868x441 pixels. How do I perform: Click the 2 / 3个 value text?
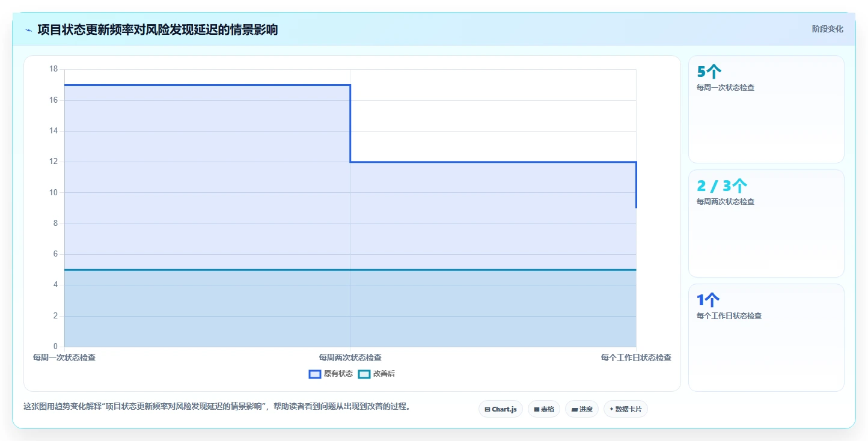[x=722, y=186]
